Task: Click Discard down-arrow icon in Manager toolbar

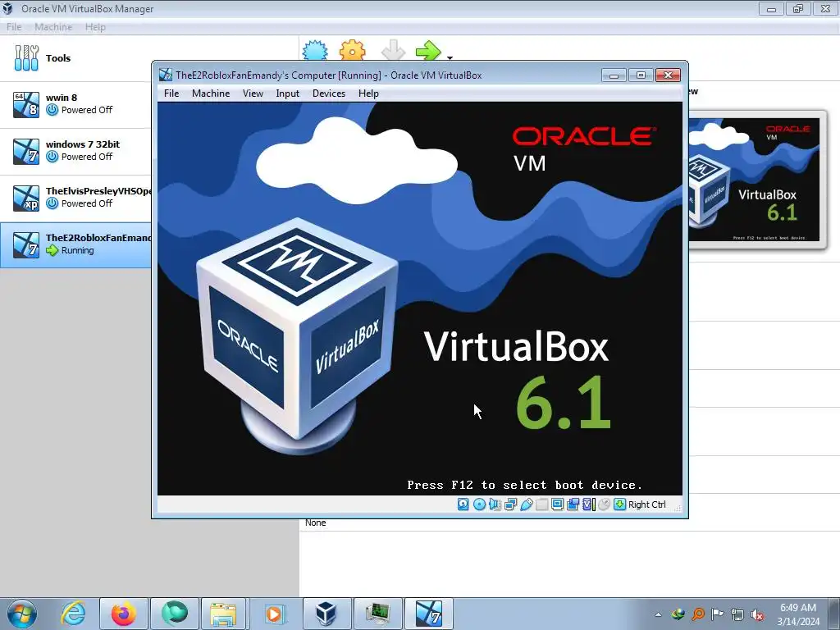Action: (393, 50)
